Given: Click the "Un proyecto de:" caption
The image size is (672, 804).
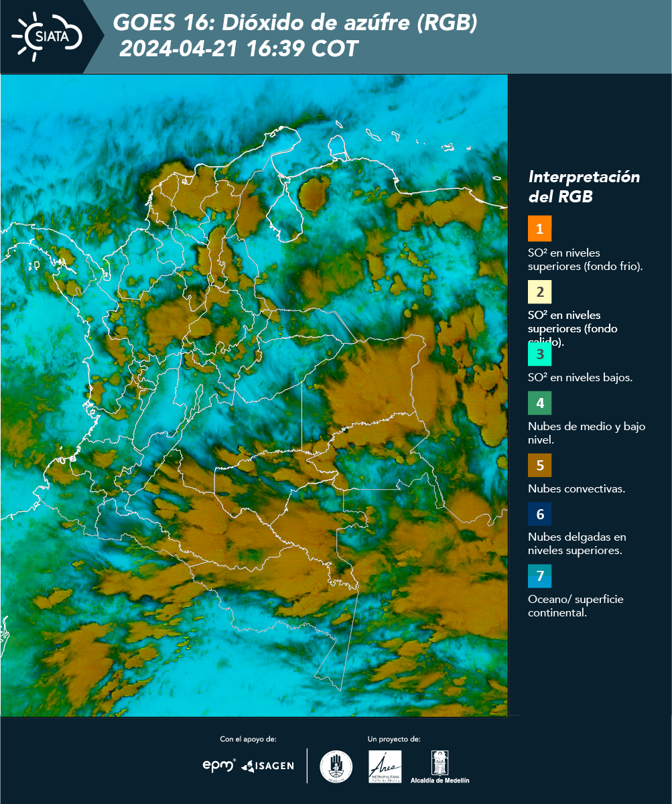Looking at the screenshot, I should click(394, 739).
